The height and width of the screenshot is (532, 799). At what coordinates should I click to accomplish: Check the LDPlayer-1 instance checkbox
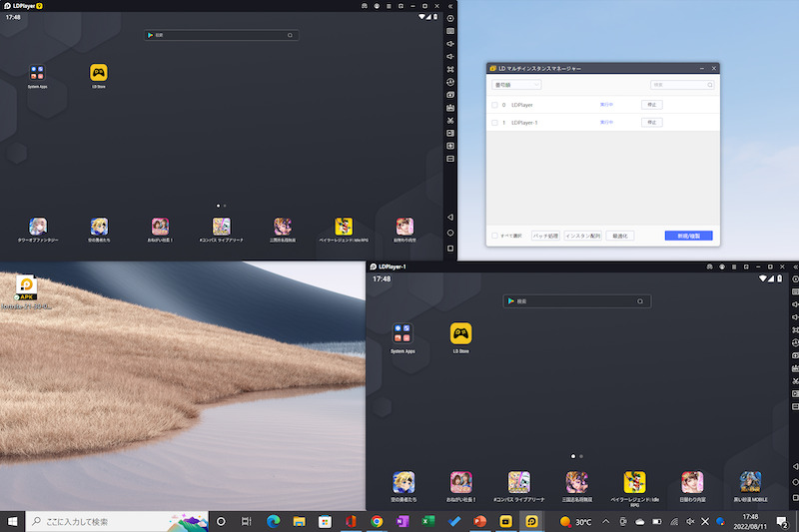(x=494, y=123)
